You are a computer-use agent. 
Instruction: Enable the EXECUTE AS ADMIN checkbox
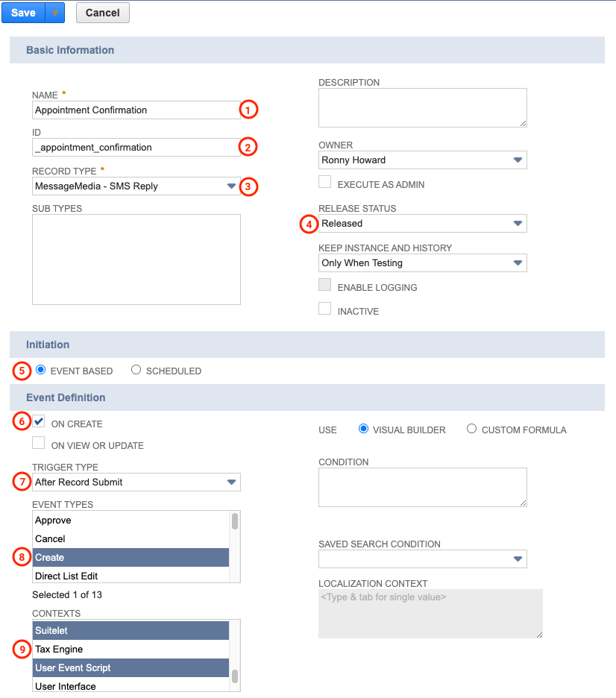(x=324, y=181)
